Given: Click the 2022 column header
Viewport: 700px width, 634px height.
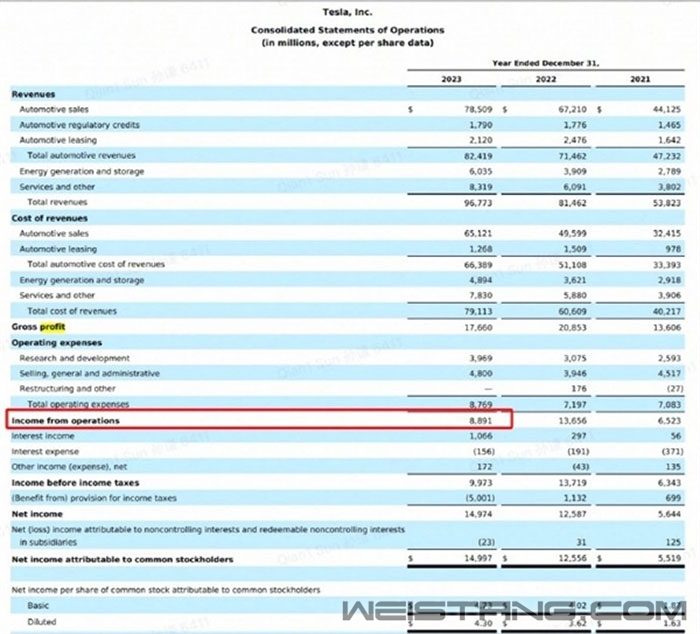Looking at the screenshot, I should pyautogui.click(x=546, y=79).
